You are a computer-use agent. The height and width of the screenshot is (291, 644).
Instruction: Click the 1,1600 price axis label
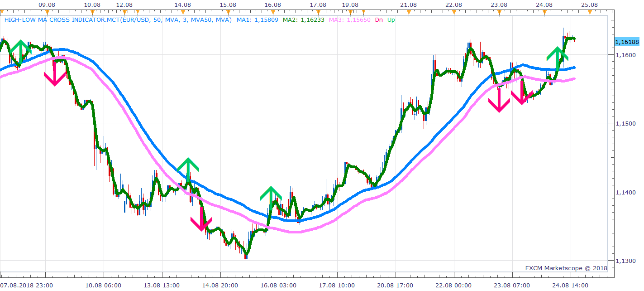(x=626, y=55)
